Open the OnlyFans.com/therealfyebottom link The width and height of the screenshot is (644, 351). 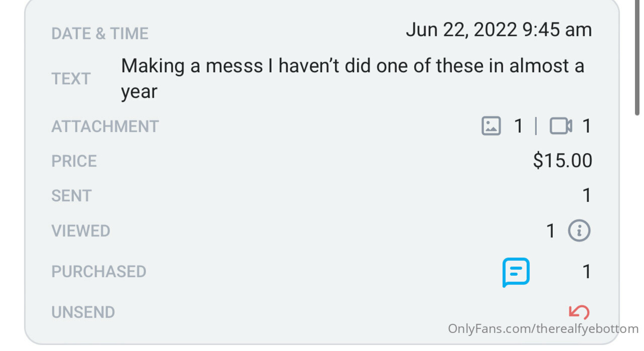click(543, 328)
